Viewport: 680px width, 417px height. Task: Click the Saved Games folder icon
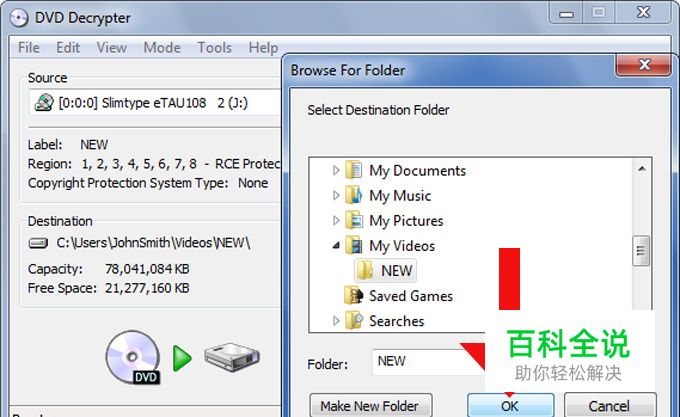pos(354,296)
